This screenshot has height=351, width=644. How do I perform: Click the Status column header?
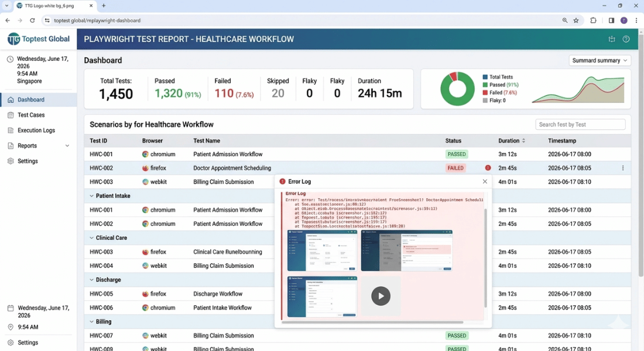453,141
